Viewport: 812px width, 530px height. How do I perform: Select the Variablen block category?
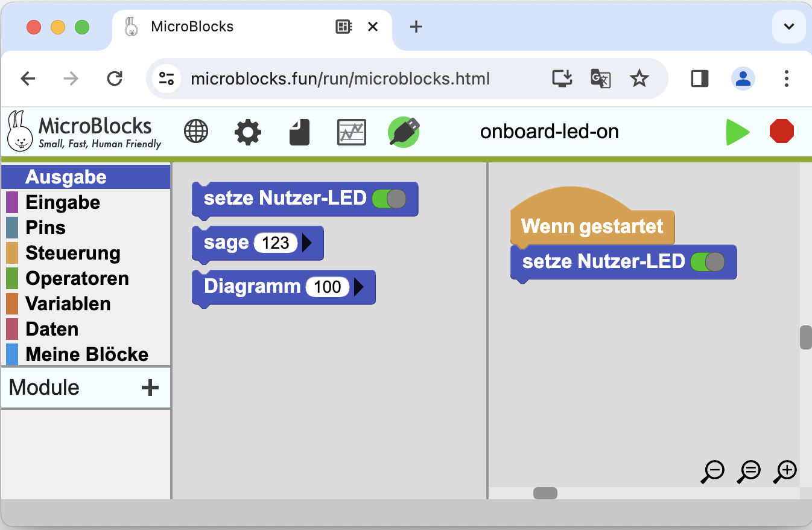pos(86,304)
